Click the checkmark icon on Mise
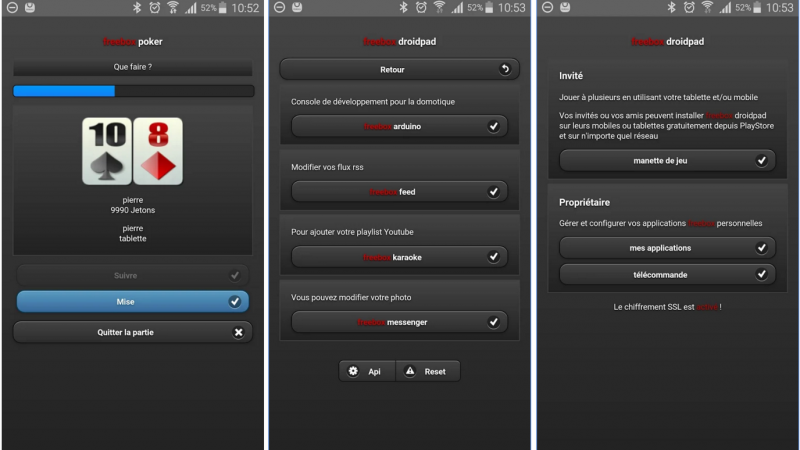The image size is (800, 450). click(x=235, y=302)
